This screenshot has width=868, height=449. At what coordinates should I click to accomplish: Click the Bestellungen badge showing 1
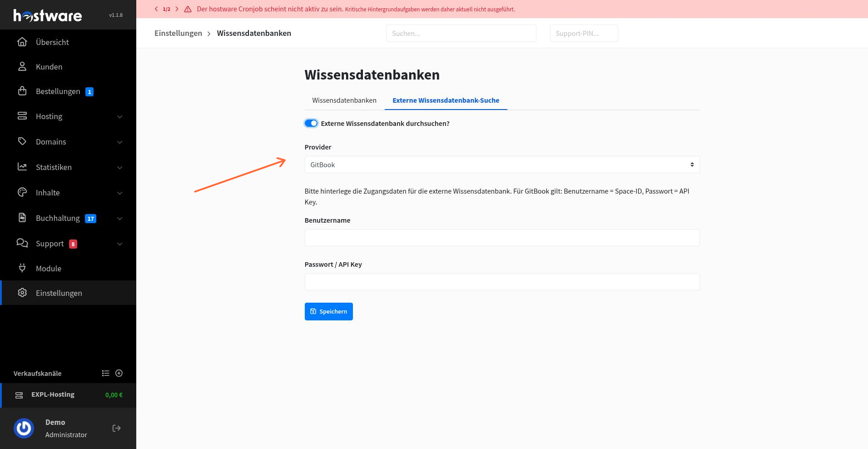pos(89,92)
